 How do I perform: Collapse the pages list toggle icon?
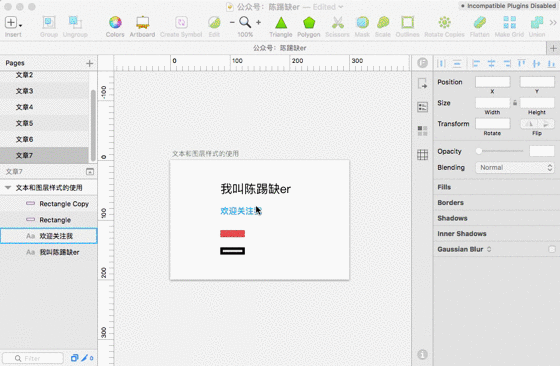[90, 172]
